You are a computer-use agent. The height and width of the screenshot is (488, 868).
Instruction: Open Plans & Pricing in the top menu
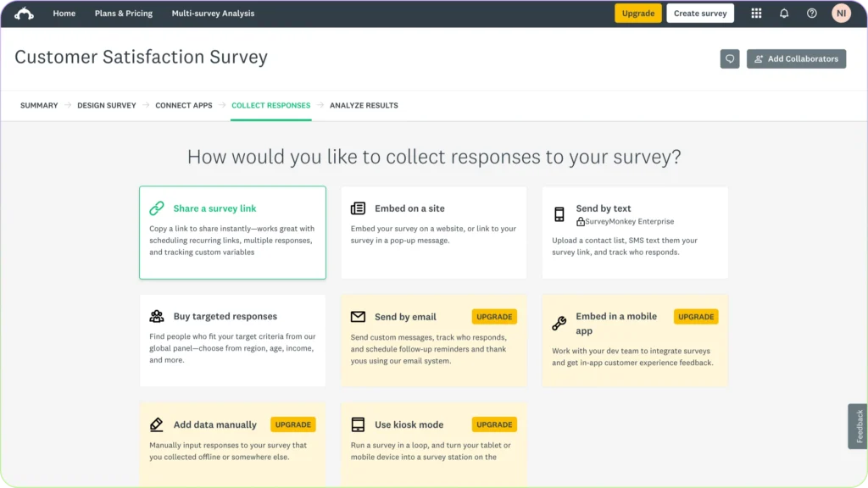pyautogui.click(x=124, y=13)
